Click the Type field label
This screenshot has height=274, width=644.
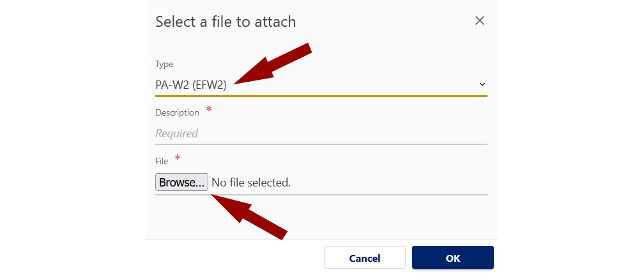[164, 64]
